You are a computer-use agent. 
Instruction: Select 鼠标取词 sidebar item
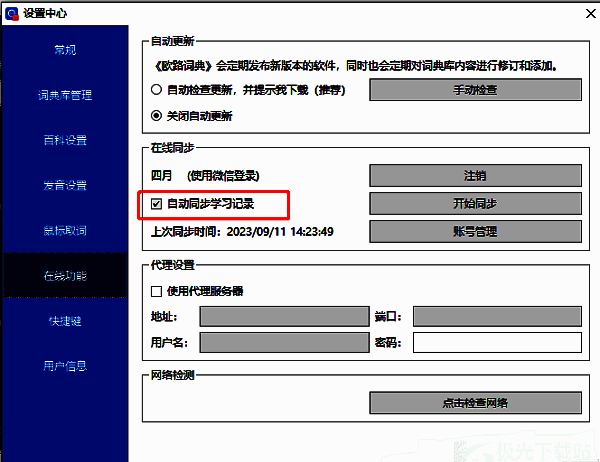click(x=65, y=230)
